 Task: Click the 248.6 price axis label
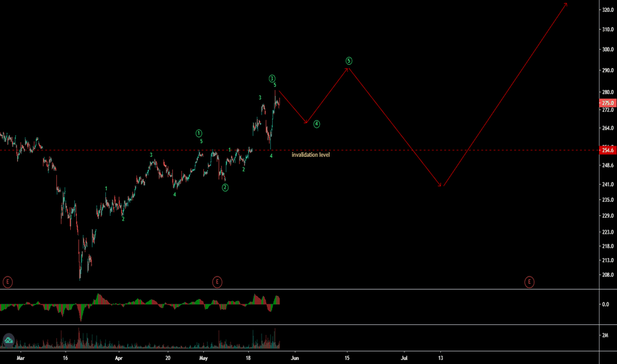(608, 165)
